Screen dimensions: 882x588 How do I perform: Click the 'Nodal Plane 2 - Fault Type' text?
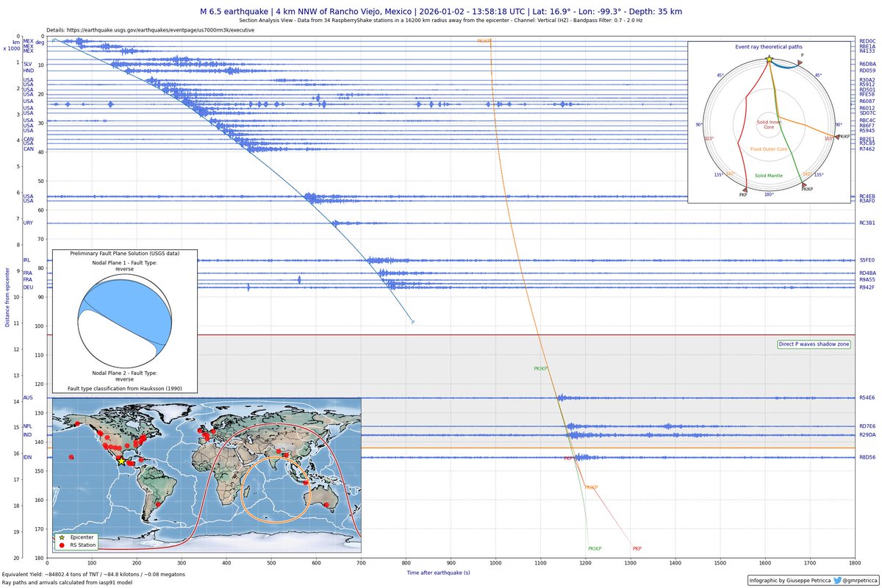[125, 373]
